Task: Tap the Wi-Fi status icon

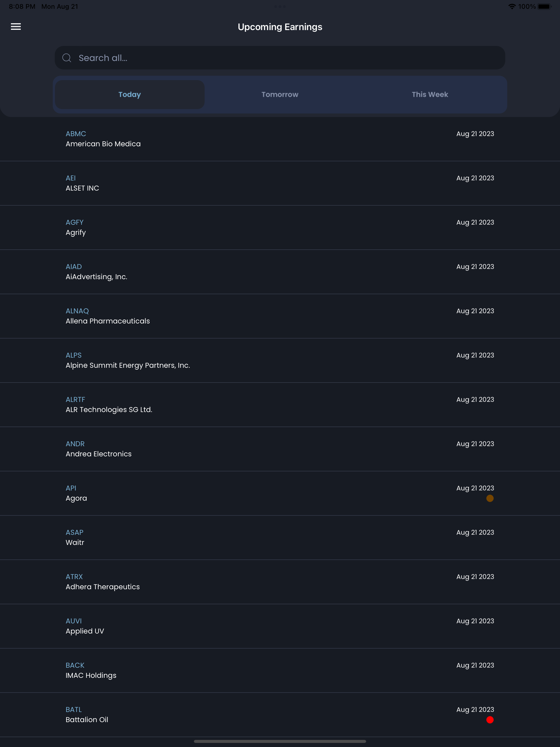Action: click(512, 6)
